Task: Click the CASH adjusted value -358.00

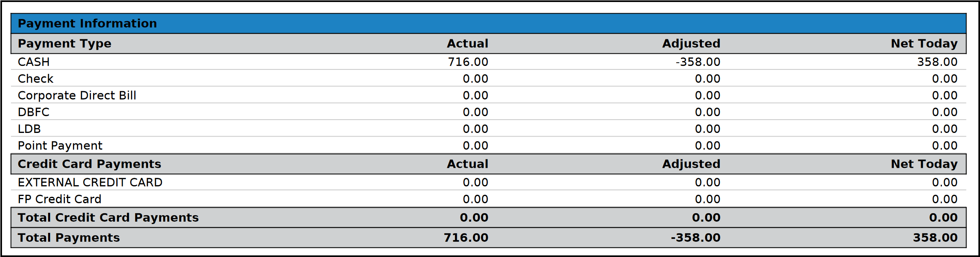Action: tap(698, 62)
